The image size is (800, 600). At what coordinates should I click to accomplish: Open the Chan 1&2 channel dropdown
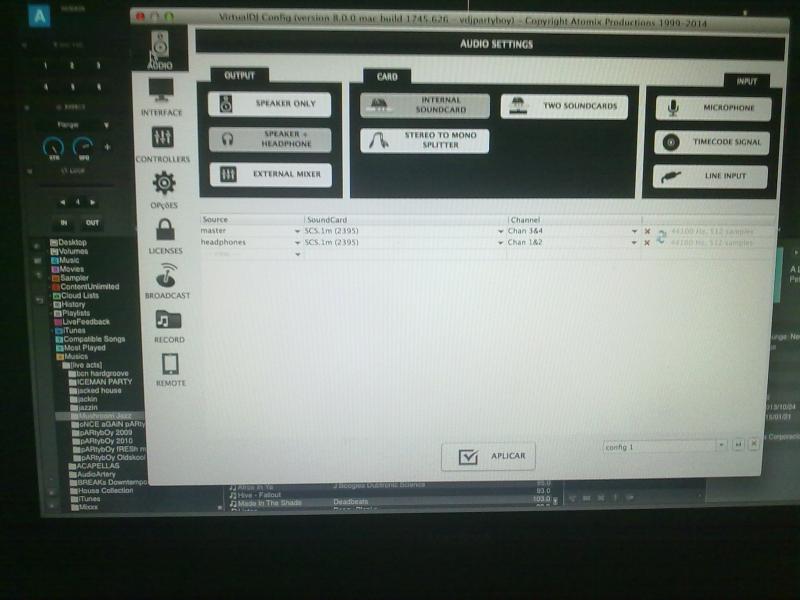[x=634, y=243]
